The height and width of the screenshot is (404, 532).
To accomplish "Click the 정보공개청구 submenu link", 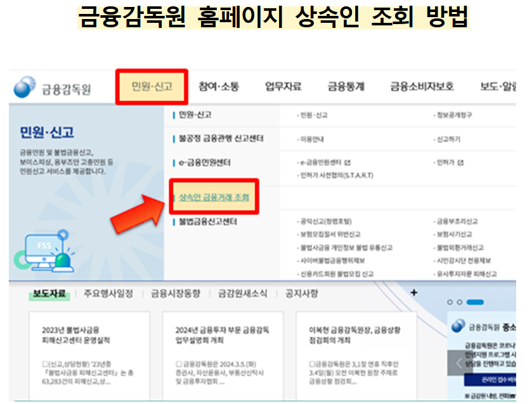I will coord(454,115).
